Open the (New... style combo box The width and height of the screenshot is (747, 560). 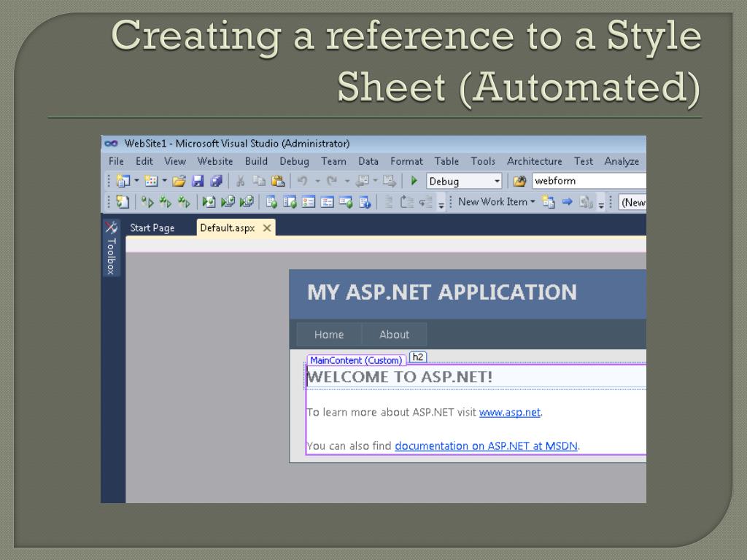[632, 203]
